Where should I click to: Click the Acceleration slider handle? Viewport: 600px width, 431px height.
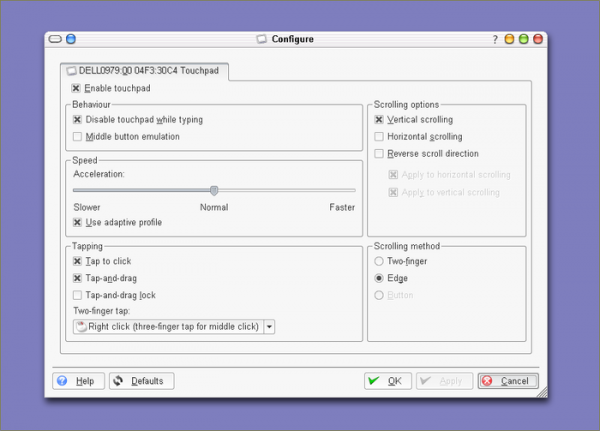(x=214, y=190)
